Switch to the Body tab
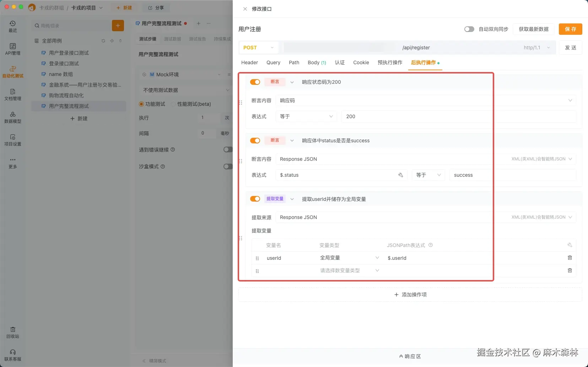The width and height of the screenshot is (588, 367). 317,62
